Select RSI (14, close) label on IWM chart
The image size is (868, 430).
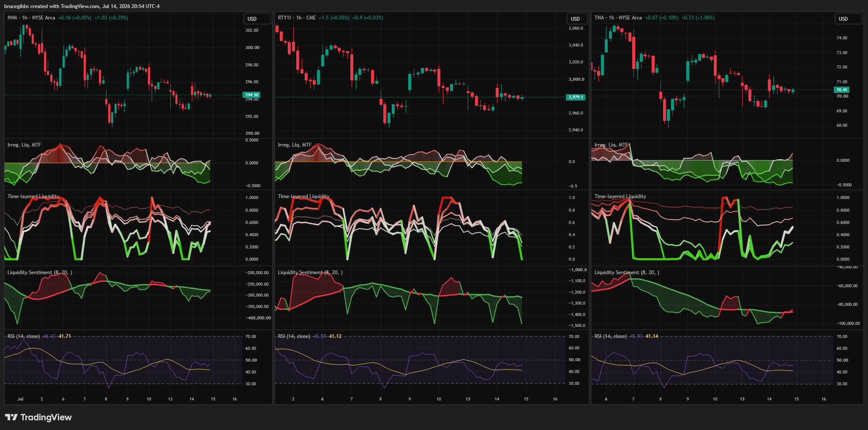pyautogui.click(x=24, y=336)
